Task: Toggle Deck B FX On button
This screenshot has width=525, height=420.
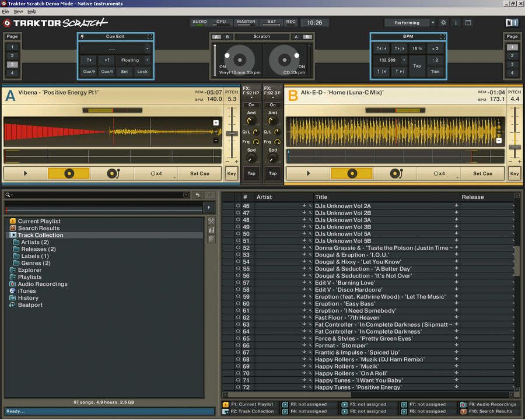Action: 272,105
